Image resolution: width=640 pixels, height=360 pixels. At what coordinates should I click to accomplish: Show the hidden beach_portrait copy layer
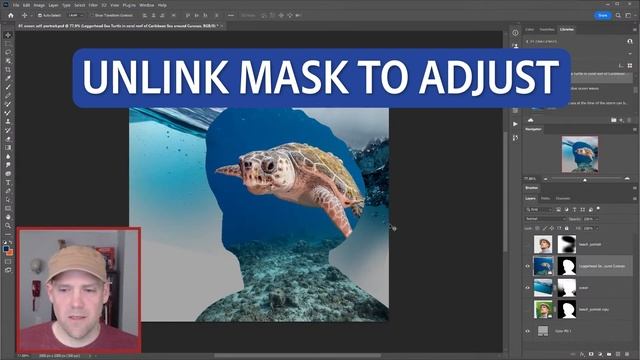[527, 309]
